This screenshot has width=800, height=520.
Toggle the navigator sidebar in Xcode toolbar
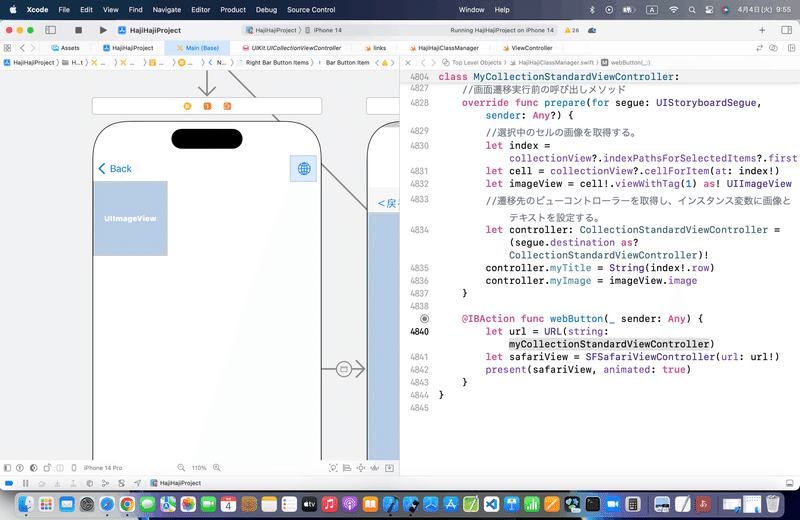pos(51,30)
